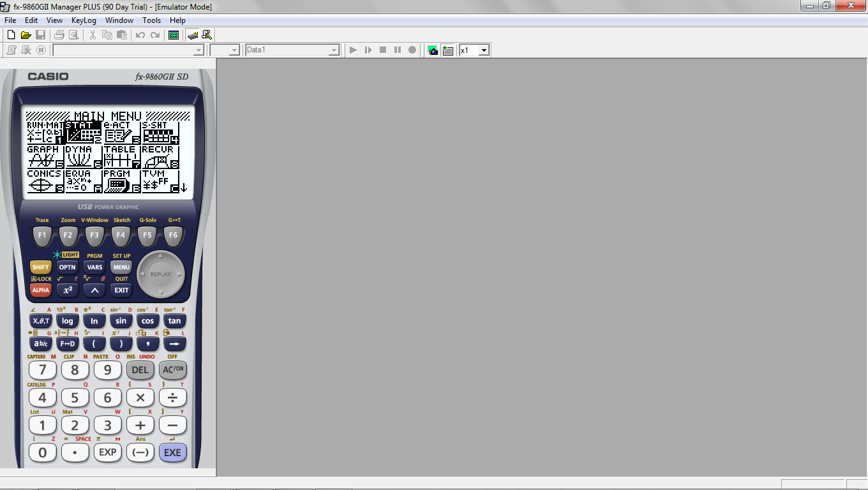
Task: Click the EXP key
Action: coord(107,452)
